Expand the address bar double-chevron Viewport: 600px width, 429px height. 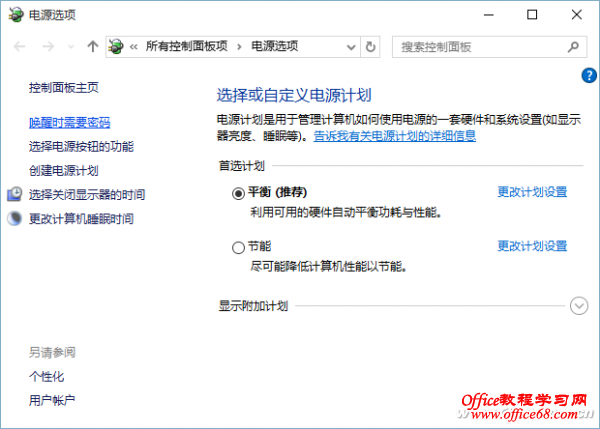pyautogui.click(x=134, y=47)
